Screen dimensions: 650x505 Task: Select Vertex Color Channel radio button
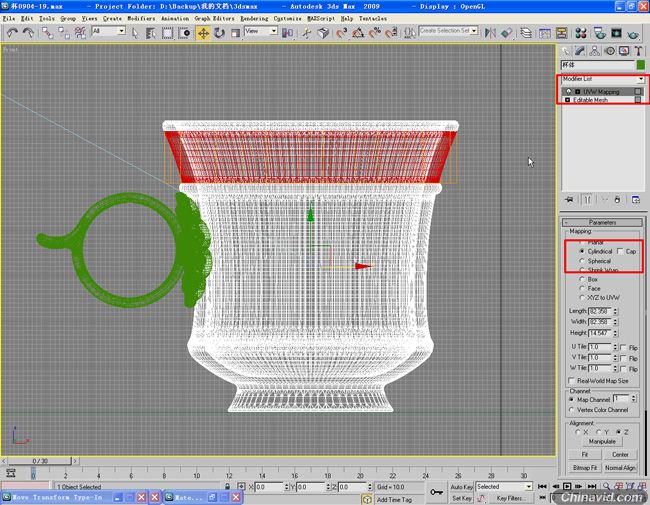[572, 410]
